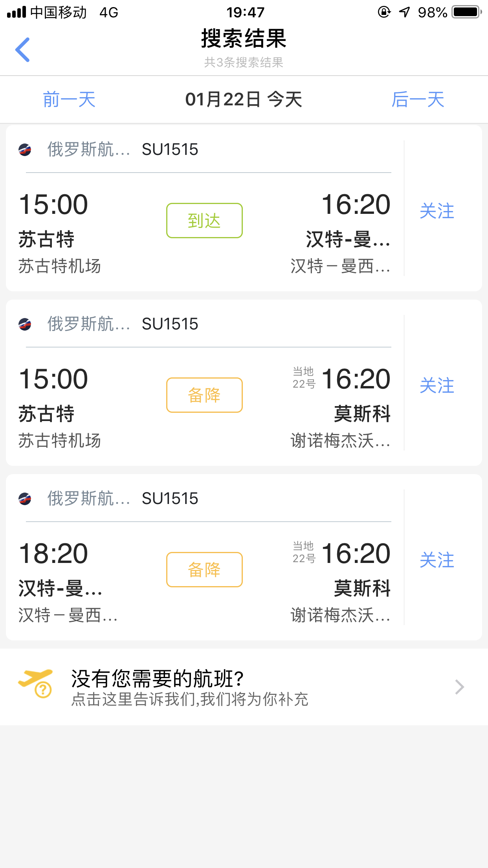The image size is (488, 868).
Task: Expand missing flight chevron arrow
Action: click(x=459, y=687)
